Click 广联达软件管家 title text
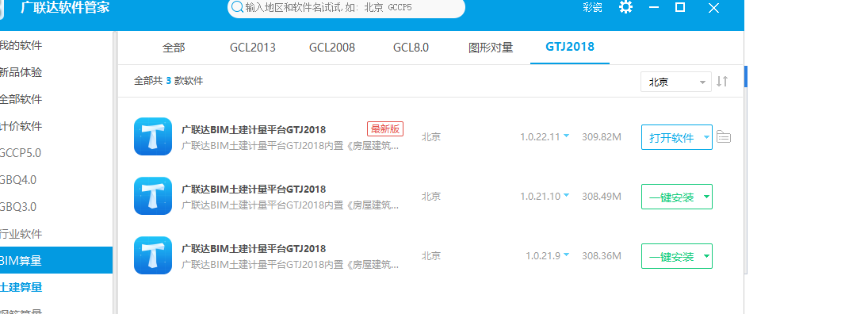The image size is (868, 314). tap(65, 8)
